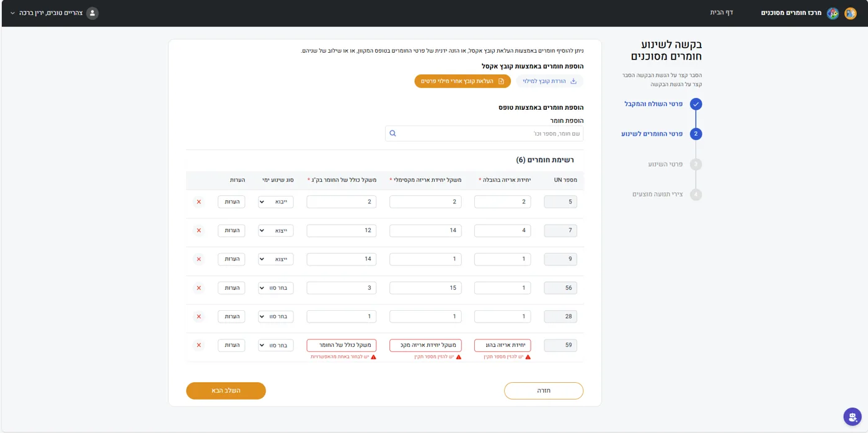Viewport: 868px width, 433px height.
Task: Click the UN number cell showing 28
Action: point(560,316)
